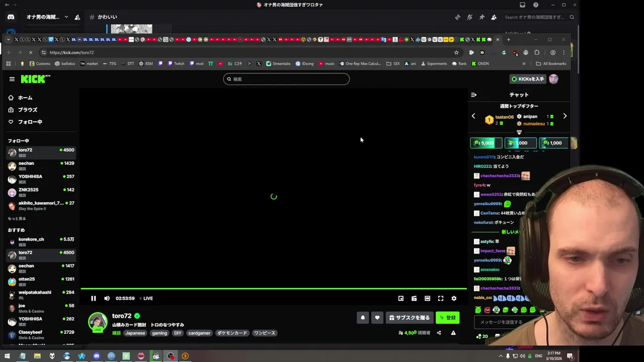Screen dimensions: 644x362
Task: Open Discord pinned messages icon
Action: (x=481, y=17)
